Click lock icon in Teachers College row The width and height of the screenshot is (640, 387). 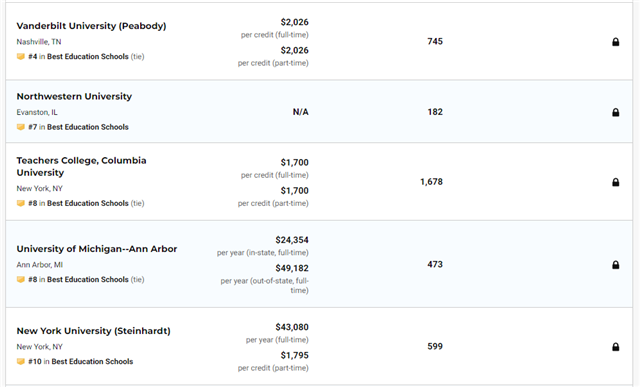[x=616, y=182]
